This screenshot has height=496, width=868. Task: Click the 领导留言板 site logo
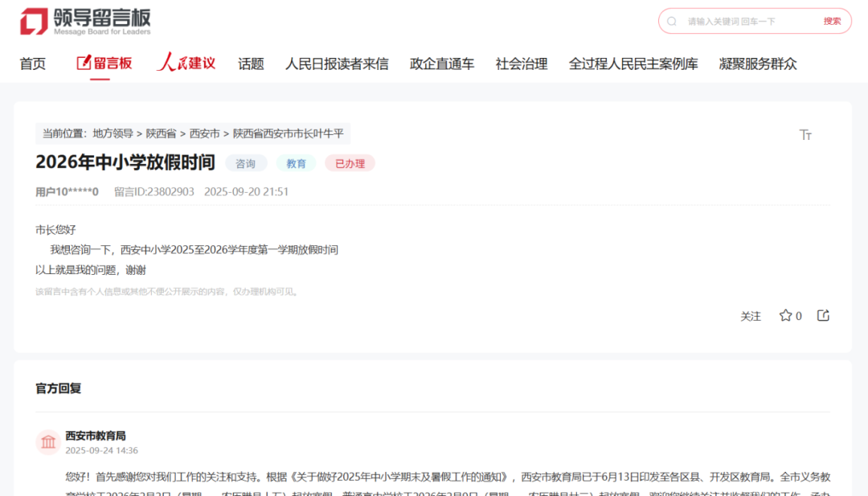click(85, 22)
